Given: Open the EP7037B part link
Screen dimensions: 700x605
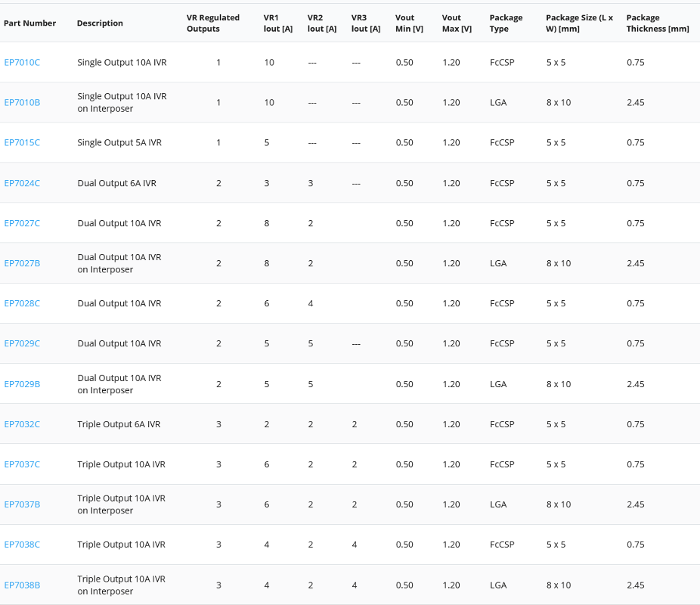Looking at the screenshot, I should coord(22,504).
